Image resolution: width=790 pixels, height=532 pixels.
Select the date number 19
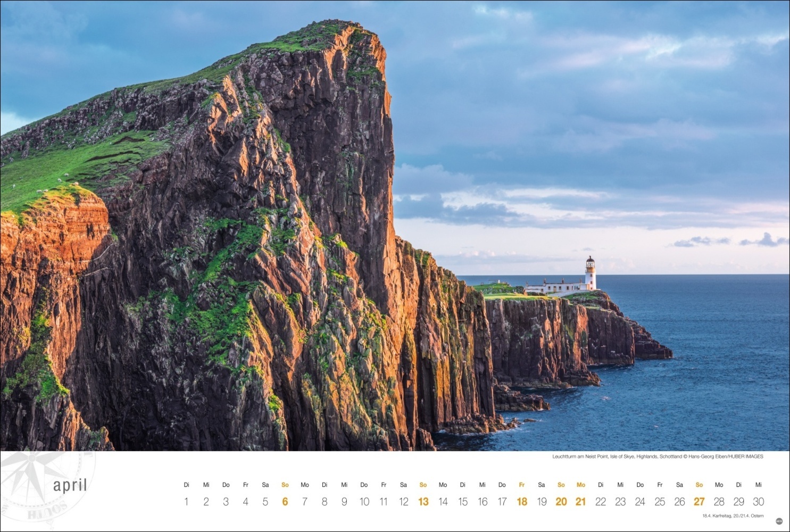click(541, 502)
